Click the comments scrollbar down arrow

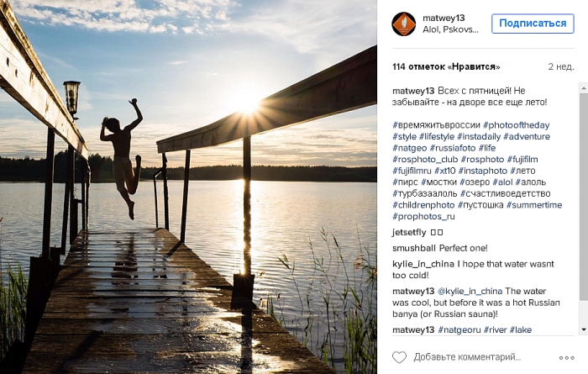584,329
